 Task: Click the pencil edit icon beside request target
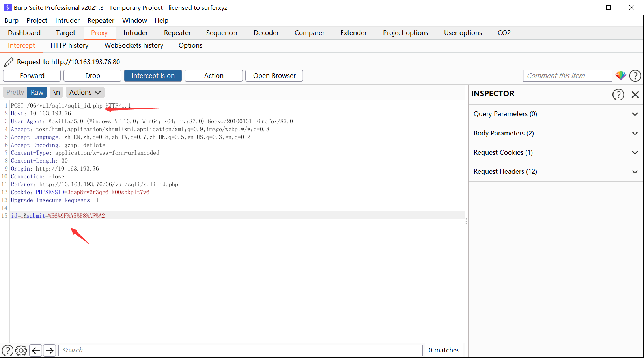[x=9, y=62]
